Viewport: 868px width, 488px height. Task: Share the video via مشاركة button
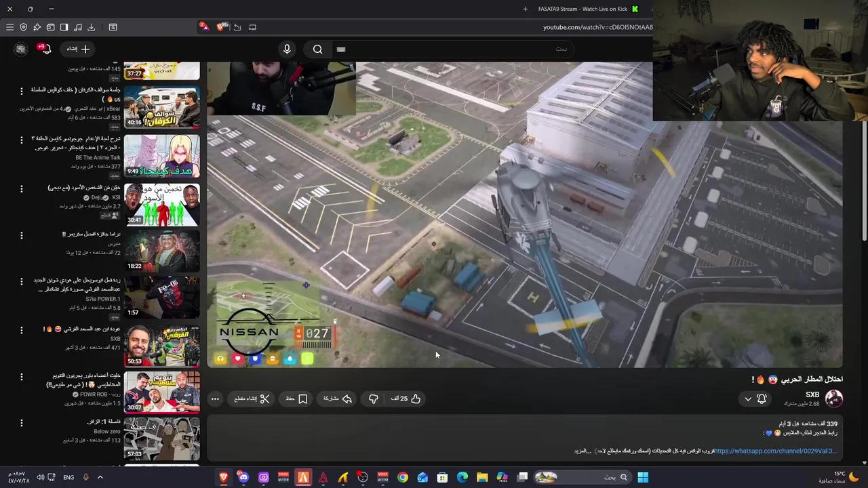pyautogui.click(x=337, y=399)
